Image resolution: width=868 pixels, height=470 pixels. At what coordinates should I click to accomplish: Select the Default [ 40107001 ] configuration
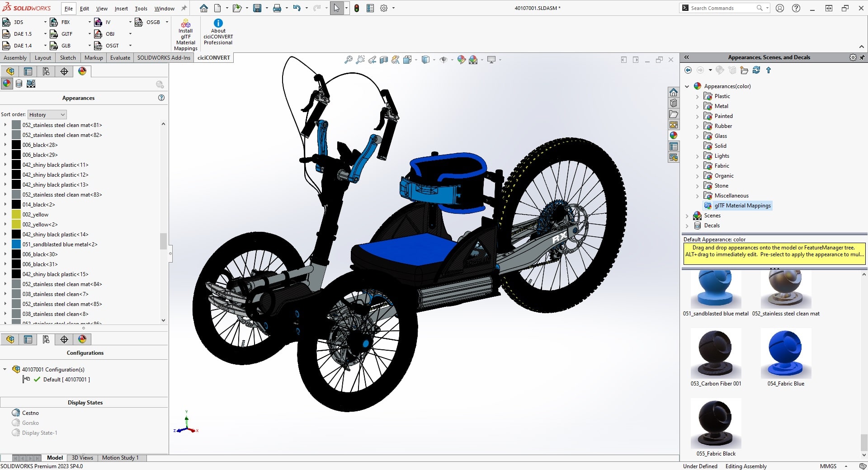point(66,380)
